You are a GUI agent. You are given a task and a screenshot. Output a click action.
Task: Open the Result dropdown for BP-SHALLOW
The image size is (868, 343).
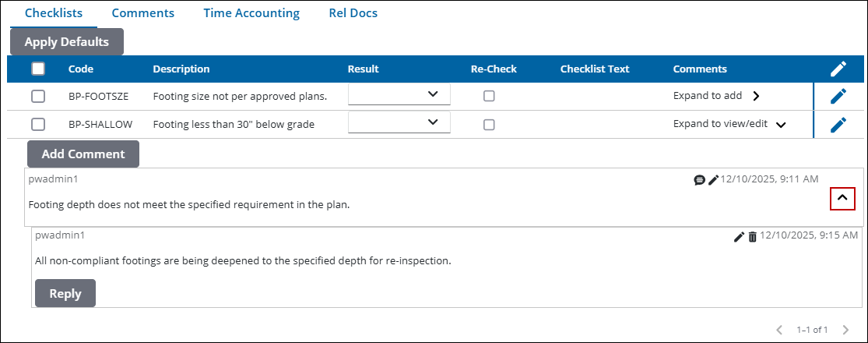[x=399, y=123]
